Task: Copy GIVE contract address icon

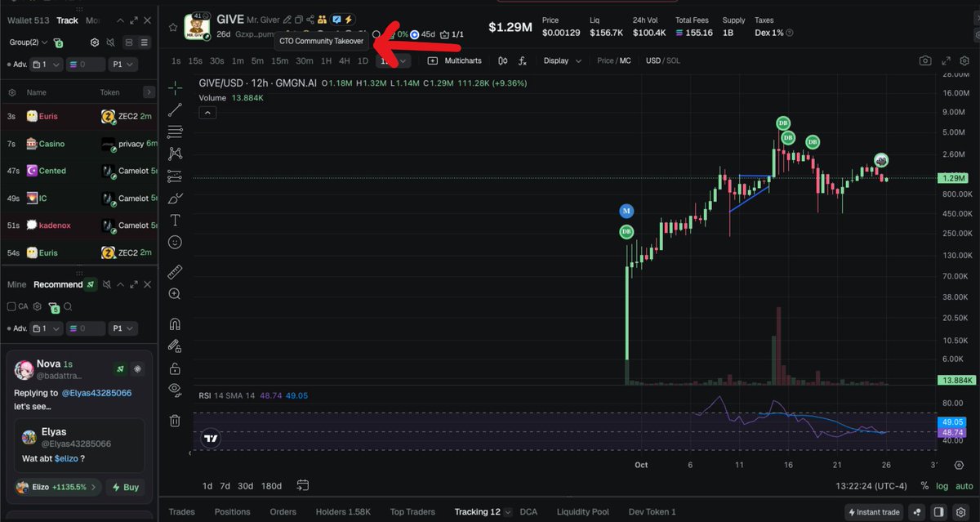Action: (x=299, y=20)
